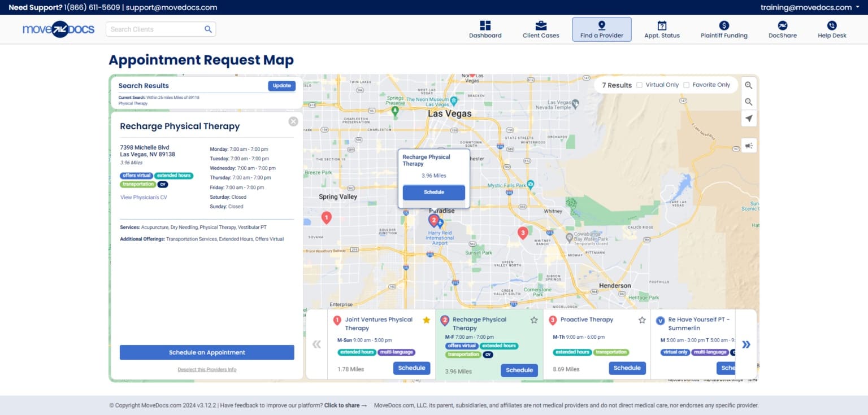Click inside the Search Clients field
This screenshot has width=868, height=415.
point(153,29)
